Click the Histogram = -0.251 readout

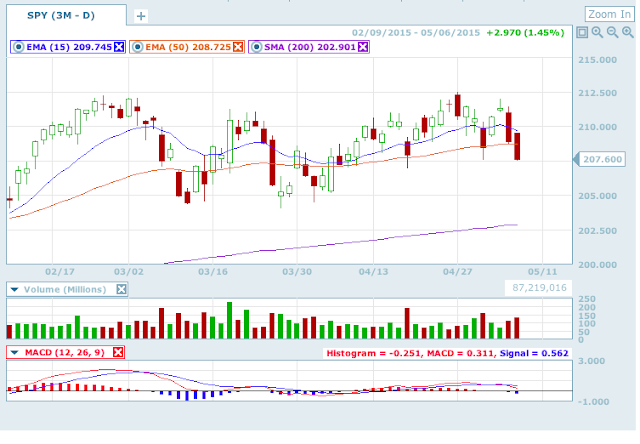373,353
